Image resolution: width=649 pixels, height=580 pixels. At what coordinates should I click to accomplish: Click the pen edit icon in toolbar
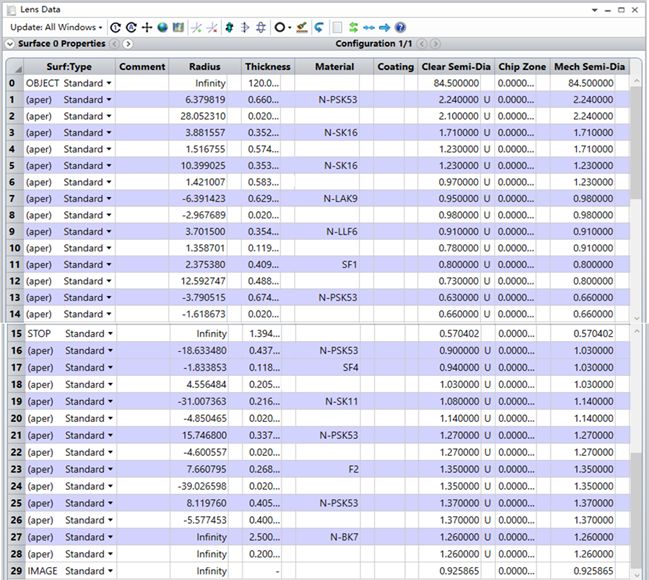click(303, 28)
